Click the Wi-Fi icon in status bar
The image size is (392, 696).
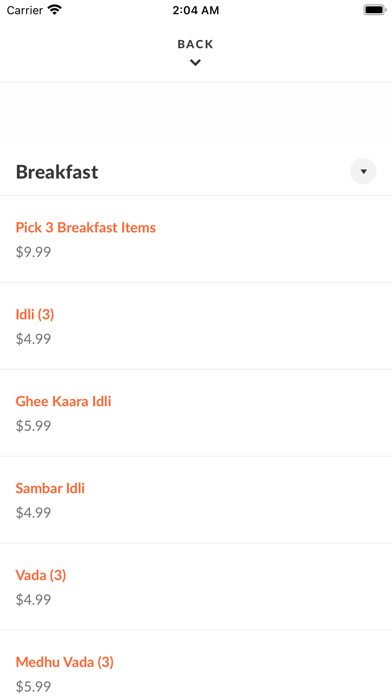pos(55,10)
